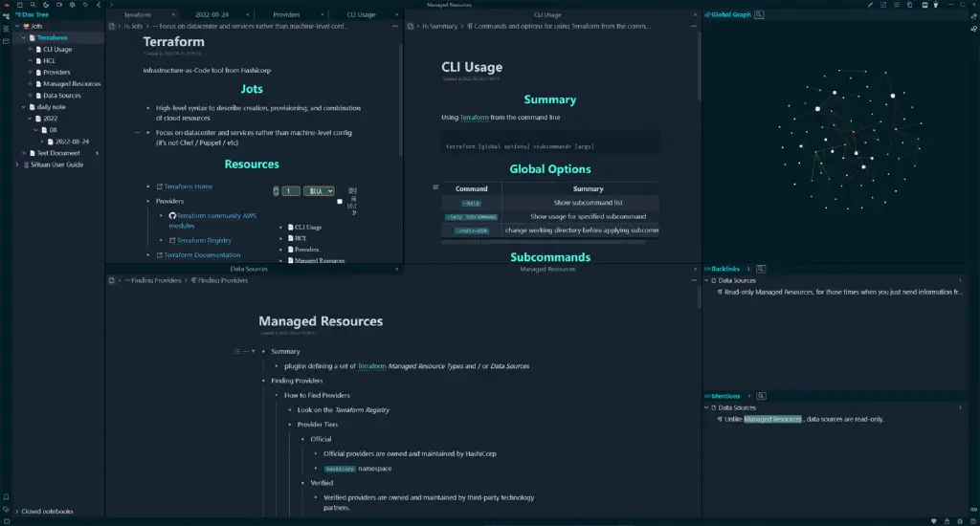
Task: Click block handle icon beside Command table
Action: [435, 186]
